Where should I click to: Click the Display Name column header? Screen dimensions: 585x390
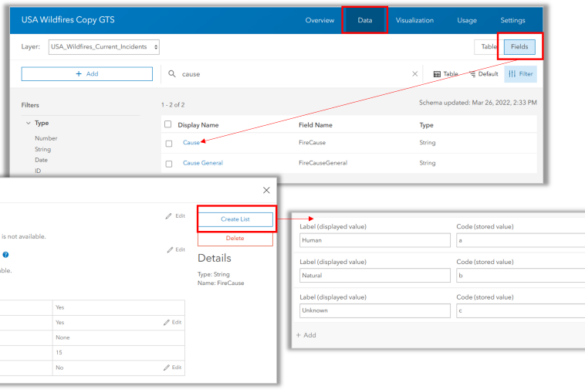pos(198,125)
